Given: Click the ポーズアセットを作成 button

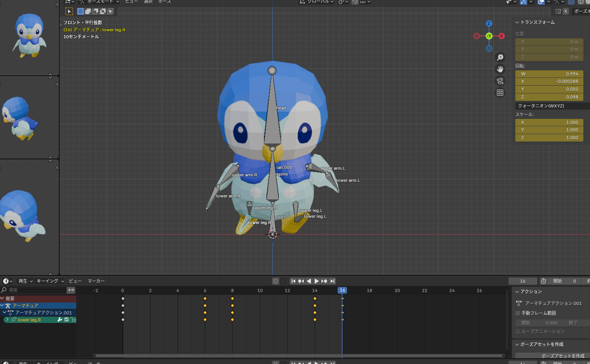Looking at the screenshot, I should [562, 356].
